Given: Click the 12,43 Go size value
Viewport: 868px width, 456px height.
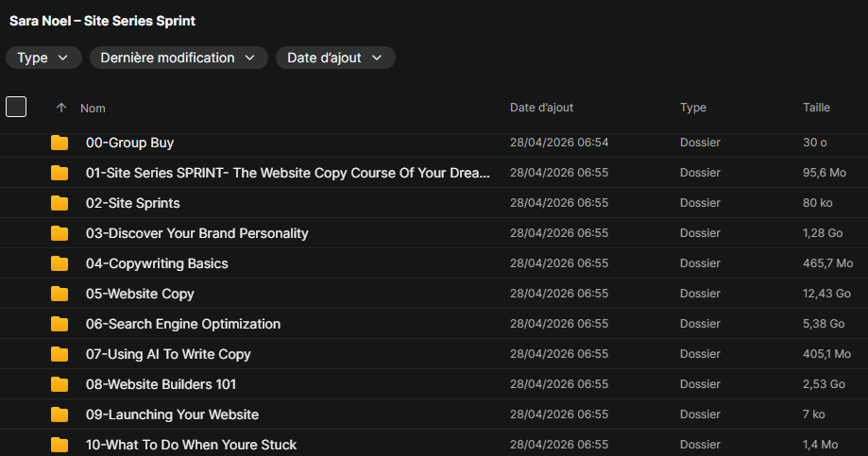Looking at the screenshot, I should click(x=826, y=294).
